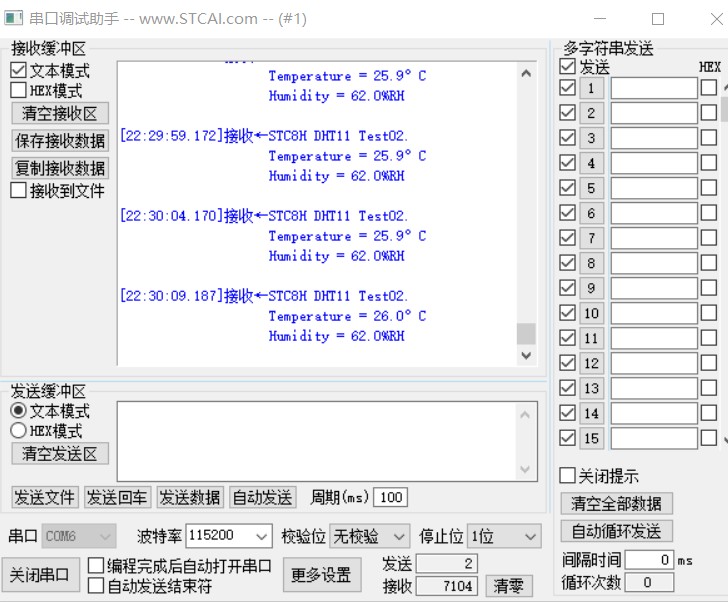Send string number 15 button
The height and width of the screenshot is (602, 728).
click(x=592, y=438)
